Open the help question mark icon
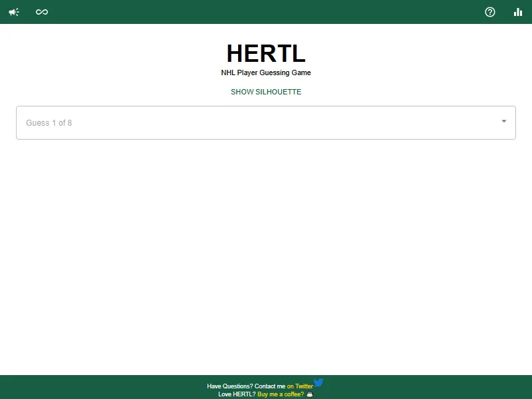 [x=490, y=12]
